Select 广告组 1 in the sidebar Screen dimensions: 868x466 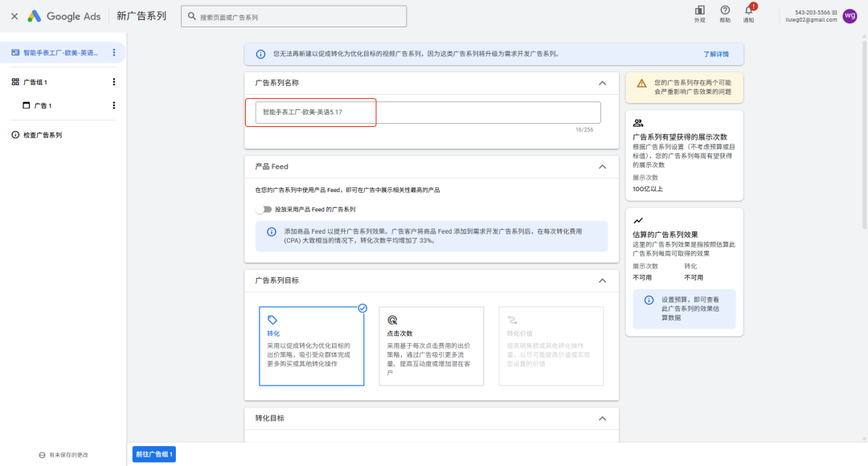tap(35, 82)
